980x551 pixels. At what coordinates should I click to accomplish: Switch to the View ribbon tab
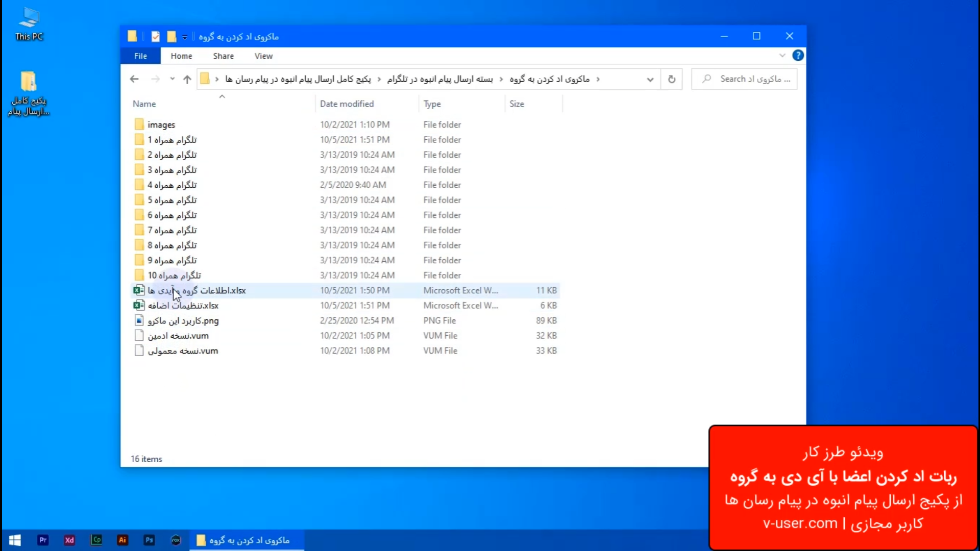pos(263,56)
